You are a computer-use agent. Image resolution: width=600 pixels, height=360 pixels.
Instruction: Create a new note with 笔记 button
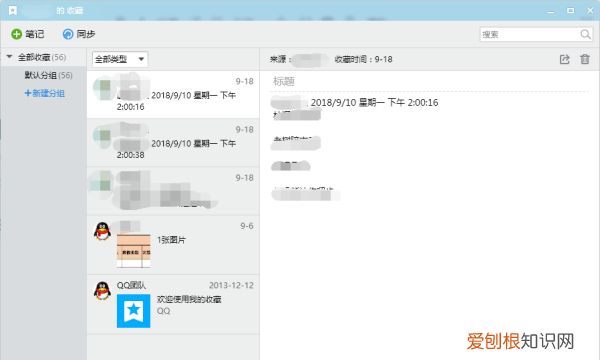pyautogui.click(x=28, y=34)
